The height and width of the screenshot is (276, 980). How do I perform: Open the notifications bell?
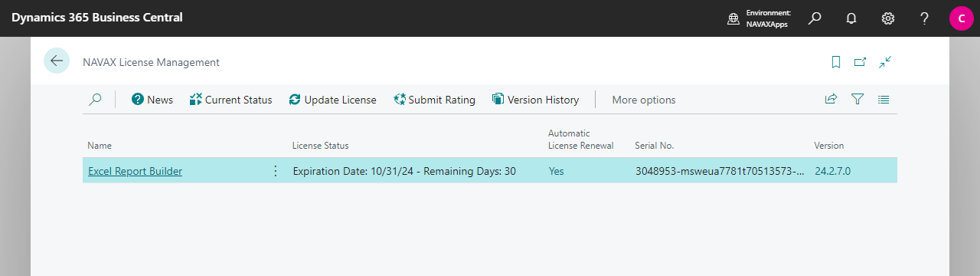point(851,18)
